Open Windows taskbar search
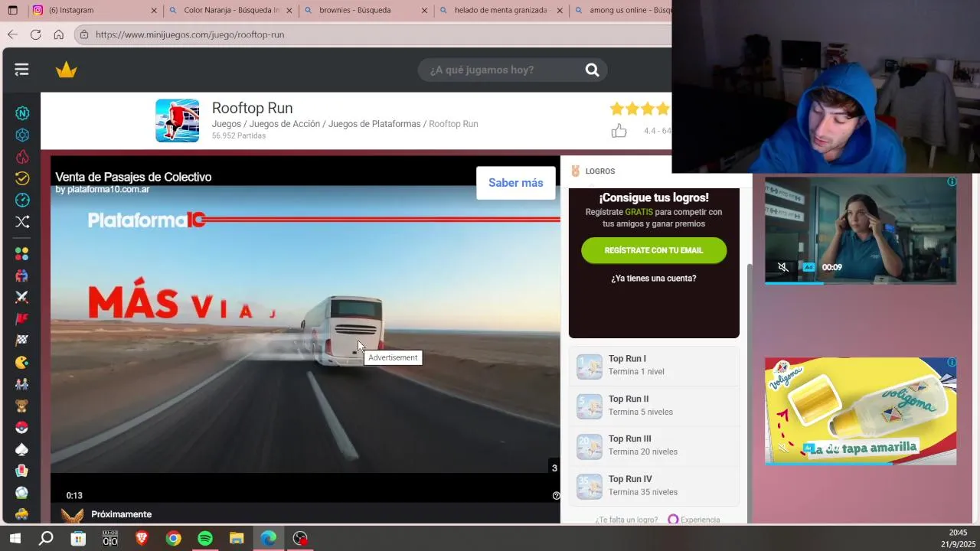Screen dimensions: 980x551 [46, 538]
